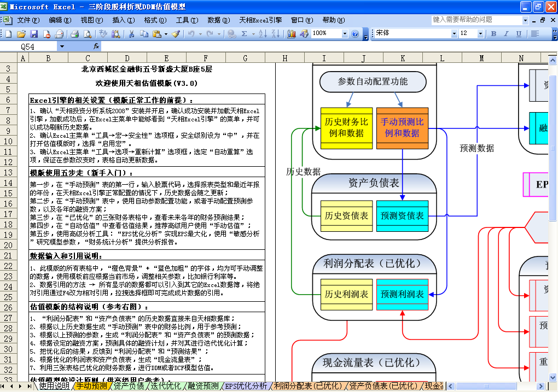
Task: Cut the selection with the scissors icon
Action: click(131, 34)
